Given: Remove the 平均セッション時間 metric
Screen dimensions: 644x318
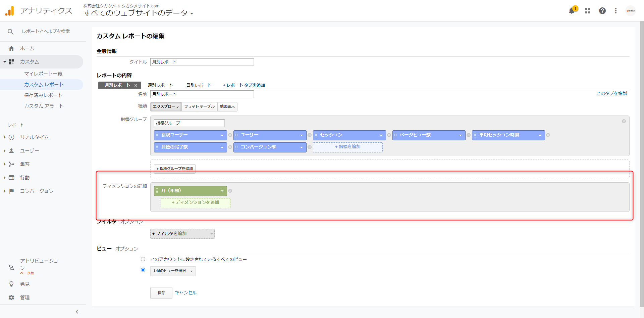Looking at the screenshot, I should pos(548,135).
